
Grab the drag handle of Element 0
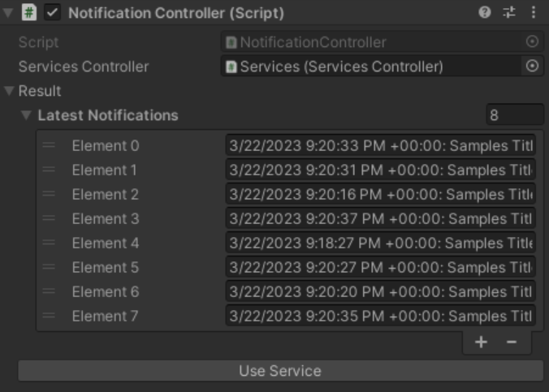pyautogui.click(x=49, y=146)
